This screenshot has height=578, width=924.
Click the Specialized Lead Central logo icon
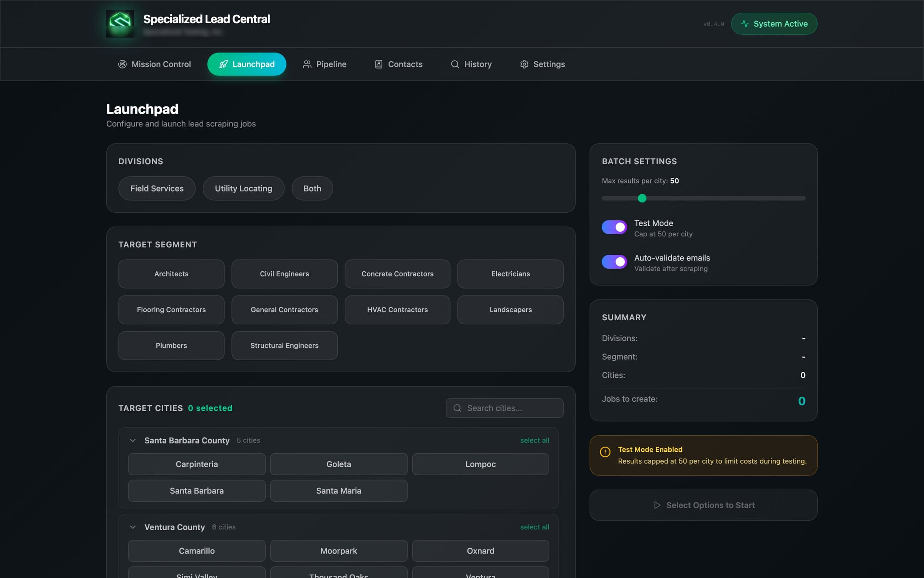coord(120,24)
